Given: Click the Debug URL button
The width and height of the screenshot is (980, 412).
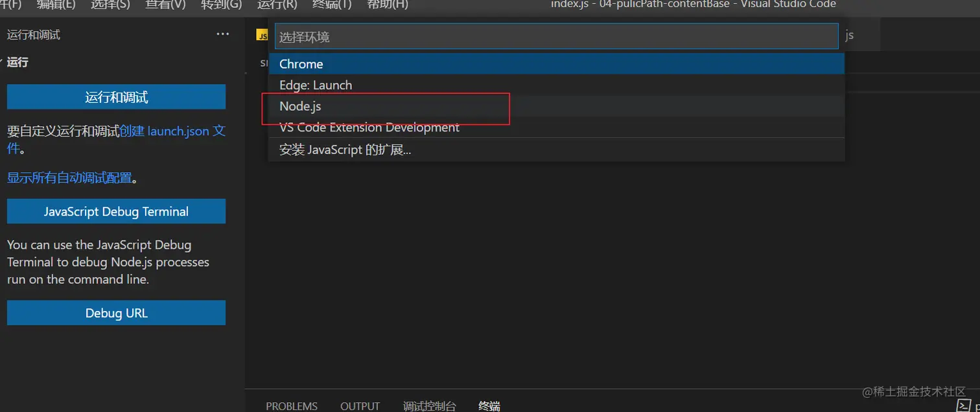Looking at the screenshot, I should (x=117, y=313).
